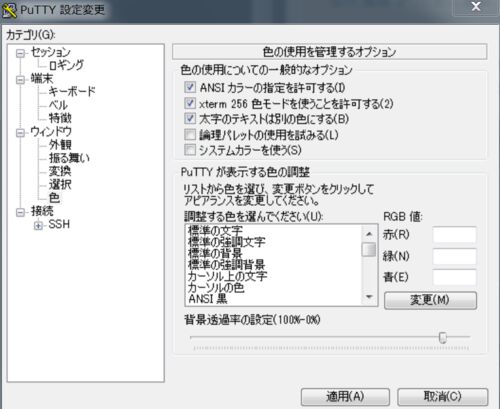Click the color list scrollbar thumb

point(369,249)
